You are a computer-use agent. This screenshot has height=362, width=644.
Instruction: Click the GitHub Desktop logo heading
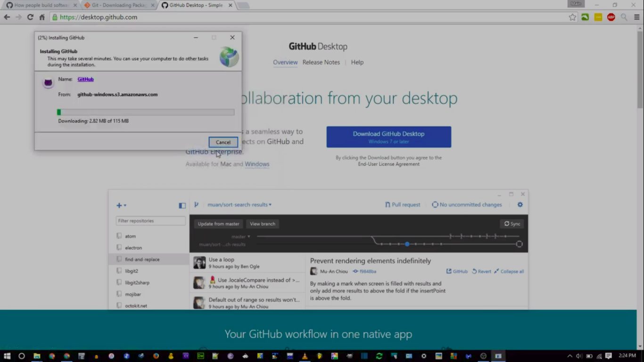coord(318,47)
